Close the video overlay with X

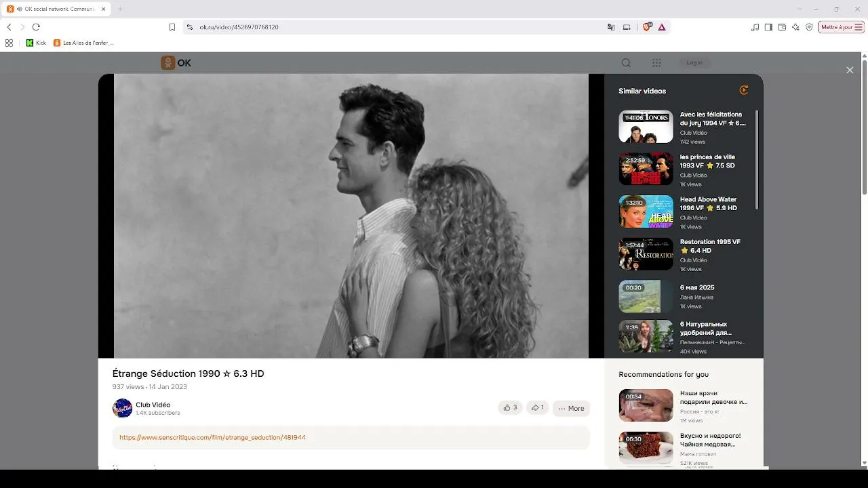tap(850, 70)
